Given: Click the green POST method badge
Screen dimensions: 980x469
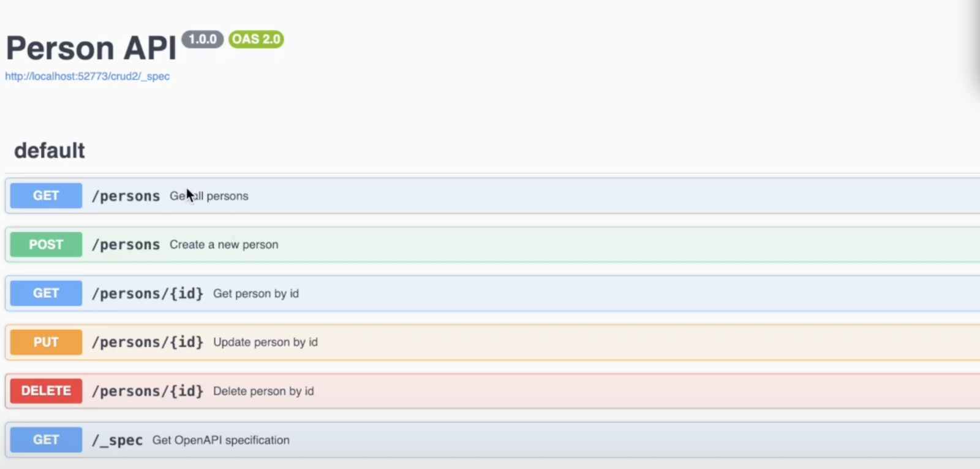Looking at the screenshot, I should 46,244.
